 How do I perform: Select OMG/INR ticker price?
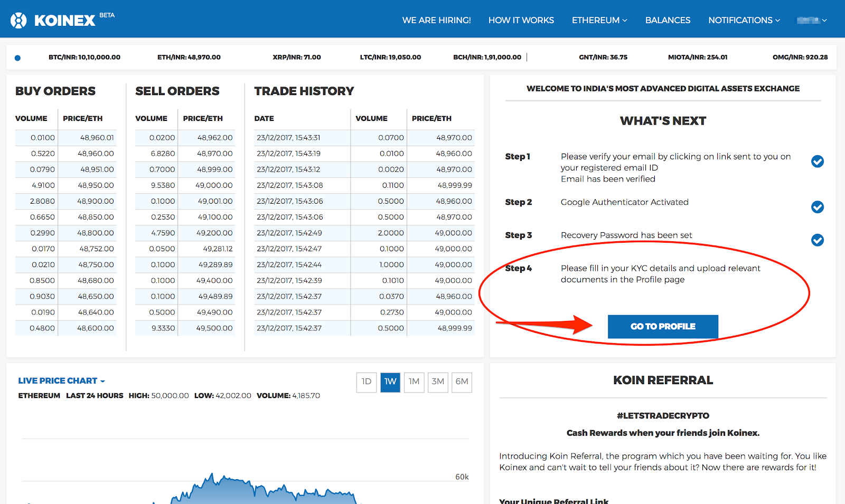(800, 57)
